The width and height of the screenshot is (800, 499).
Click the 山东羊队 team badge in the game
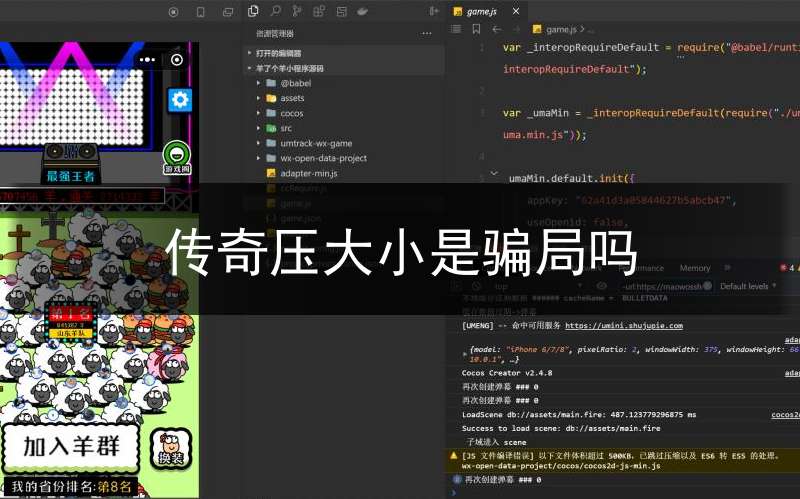pos(71,334)
